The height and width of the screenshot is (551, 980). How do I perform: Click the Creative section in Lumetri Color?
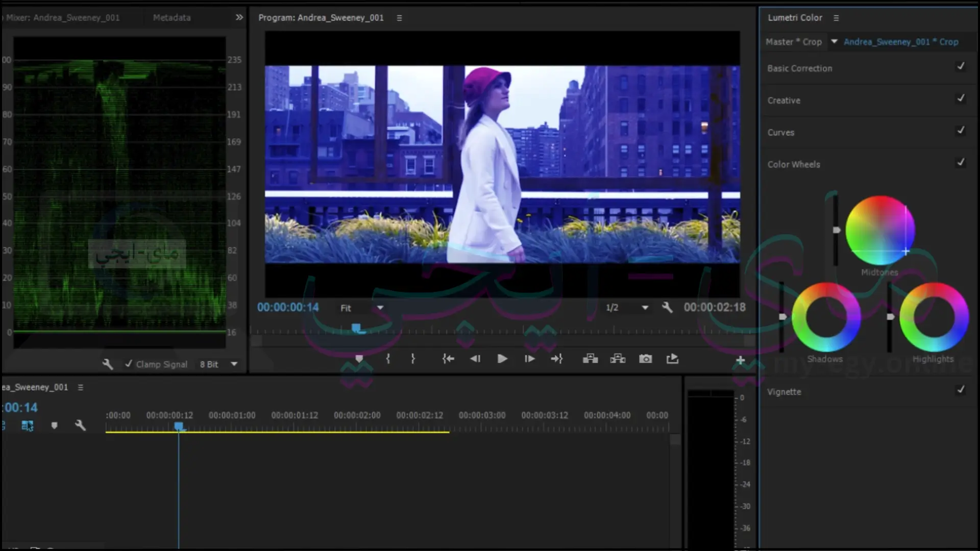784,99
